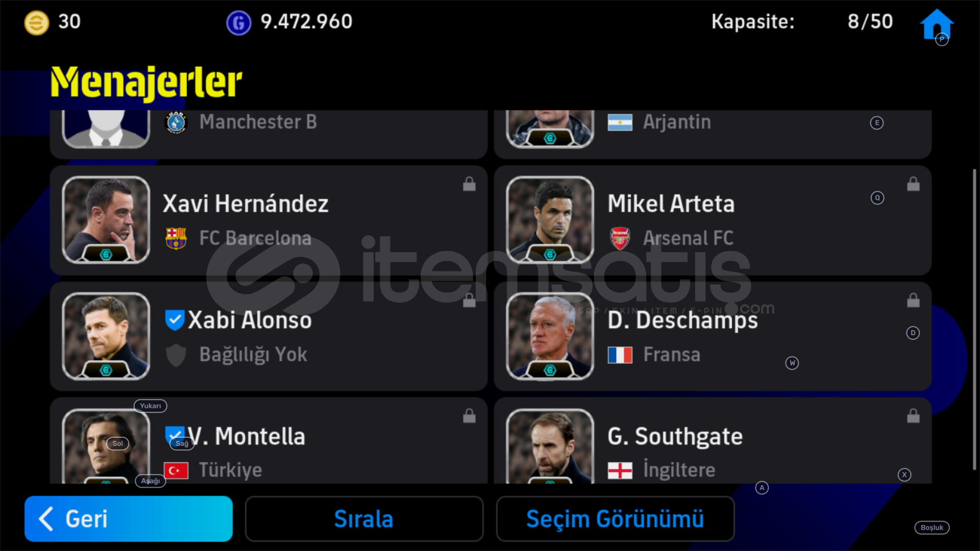Tap the gold eFootball coin icon
Viewport: 980px width, 551px height.
pos(37,22)
